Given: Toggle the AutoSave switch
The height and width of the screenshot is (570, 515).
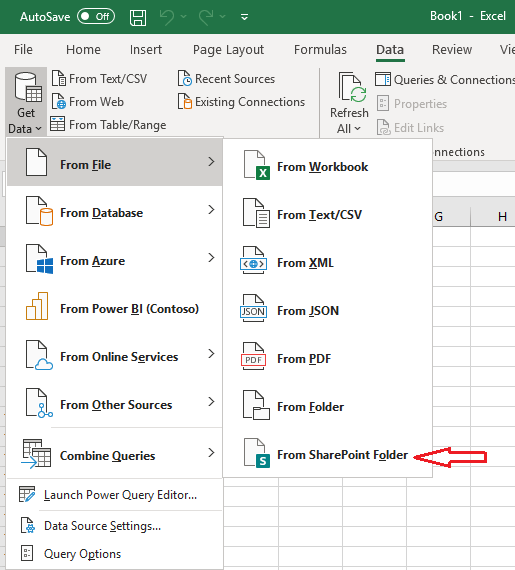Looking at the screenshot, I should click(x=96, y=16).
